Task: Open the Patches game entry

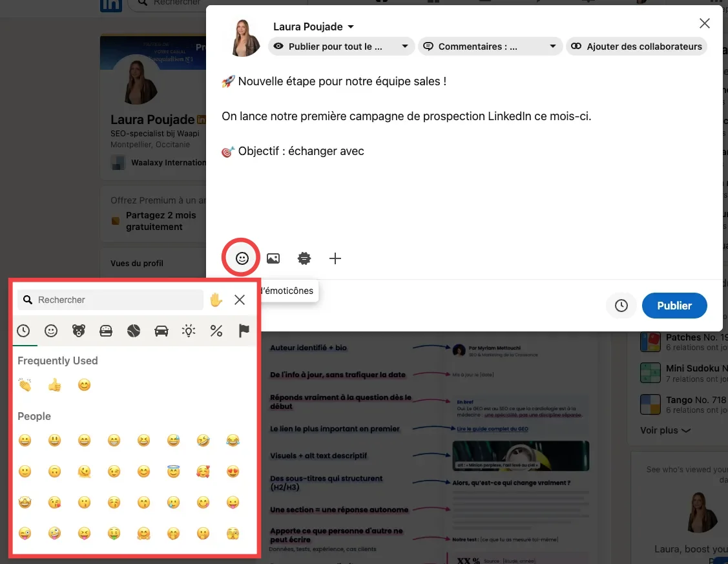Action: point(683,342)
